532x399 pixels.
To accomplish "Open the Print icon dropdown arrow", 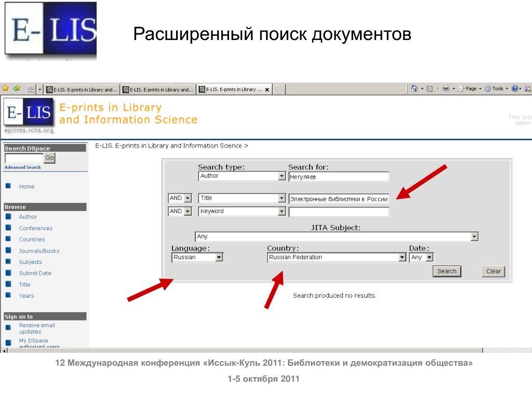I will [x=454, y=89].
